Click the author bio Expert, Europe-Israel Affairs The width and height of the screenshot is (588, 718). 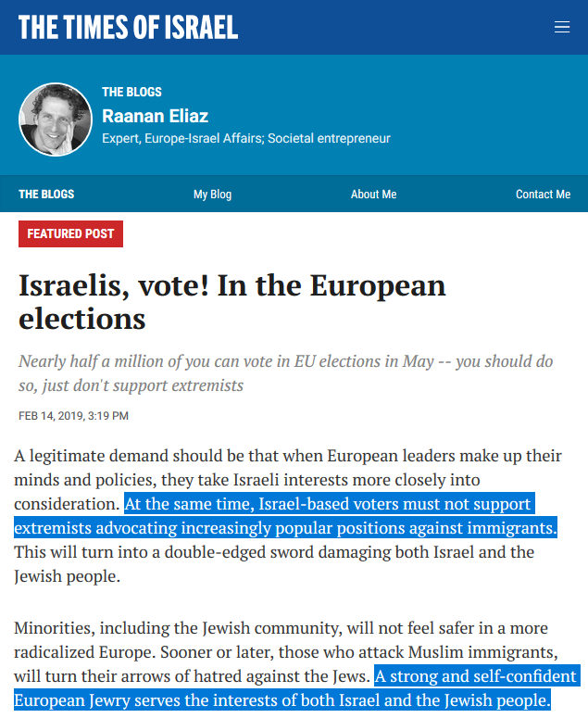(x=246, y=138)
